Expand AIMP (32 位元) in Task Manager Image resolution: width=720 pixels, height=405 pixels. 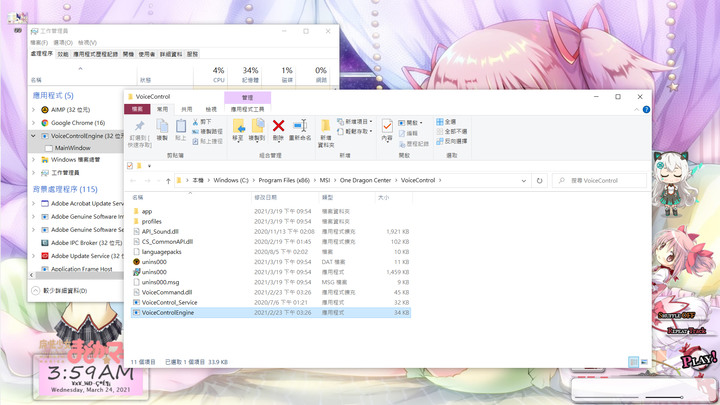[34, 110]
